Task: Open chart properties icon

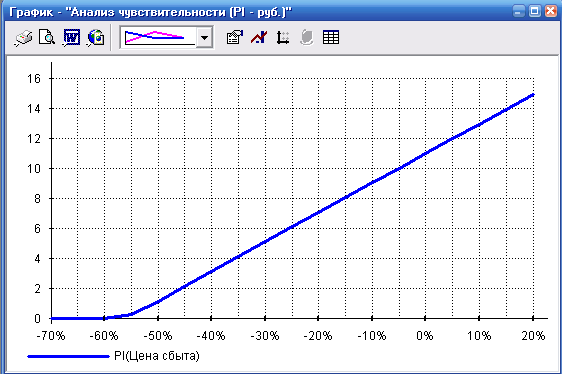Action: coord(235,37)
